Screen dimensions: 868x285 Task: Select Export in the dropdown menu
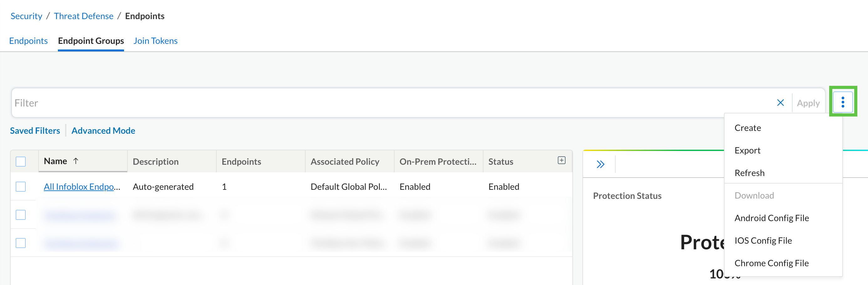[747, 151]
